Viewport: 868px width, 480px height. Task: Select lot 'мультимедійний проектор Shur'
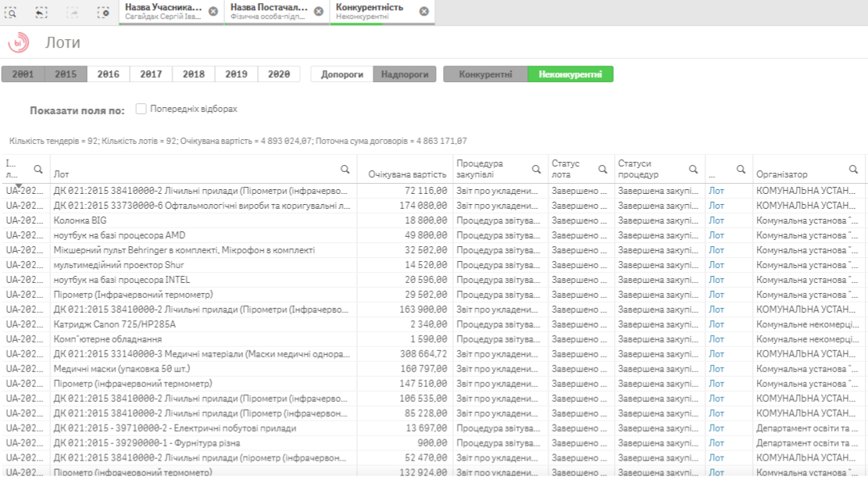[119, 265]
